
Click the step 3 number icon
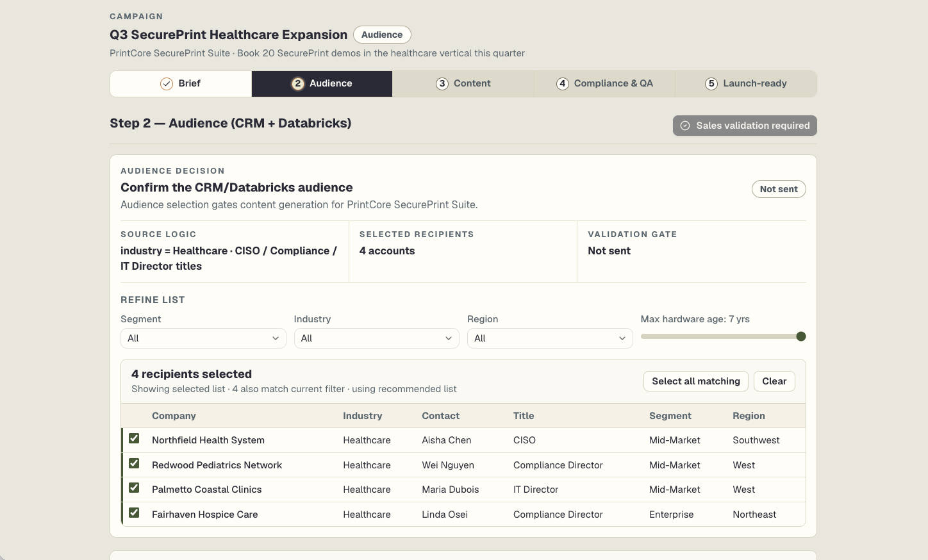pyautogui.click(x=442, y=84)
